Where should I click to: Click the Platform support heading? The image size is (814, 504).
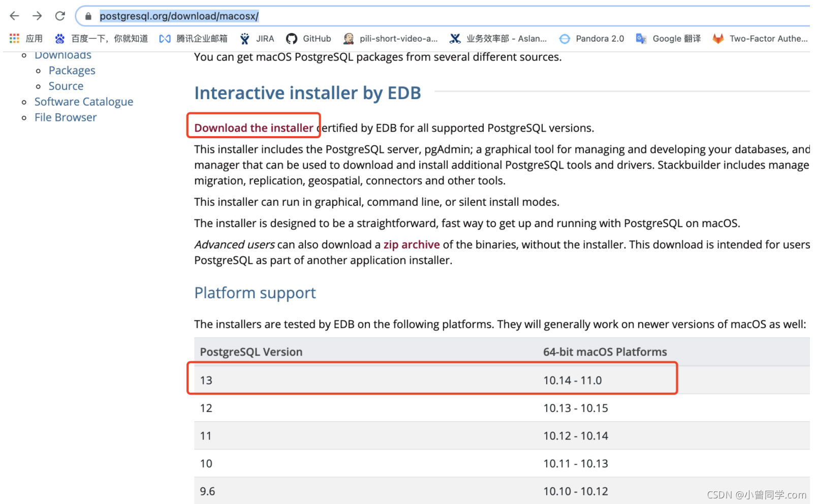pyautogui.click(x=255, y=293)
